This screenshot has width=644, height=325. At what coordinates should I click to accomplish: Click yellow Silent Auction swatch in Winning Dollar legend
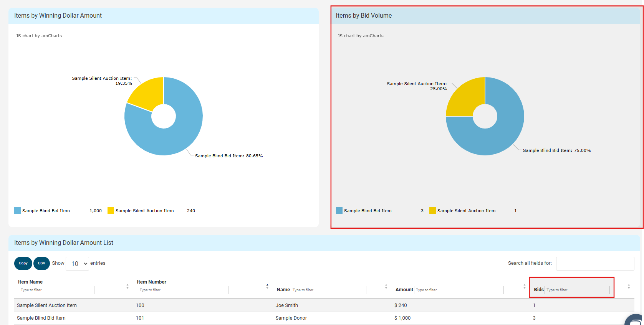[111, 211]
